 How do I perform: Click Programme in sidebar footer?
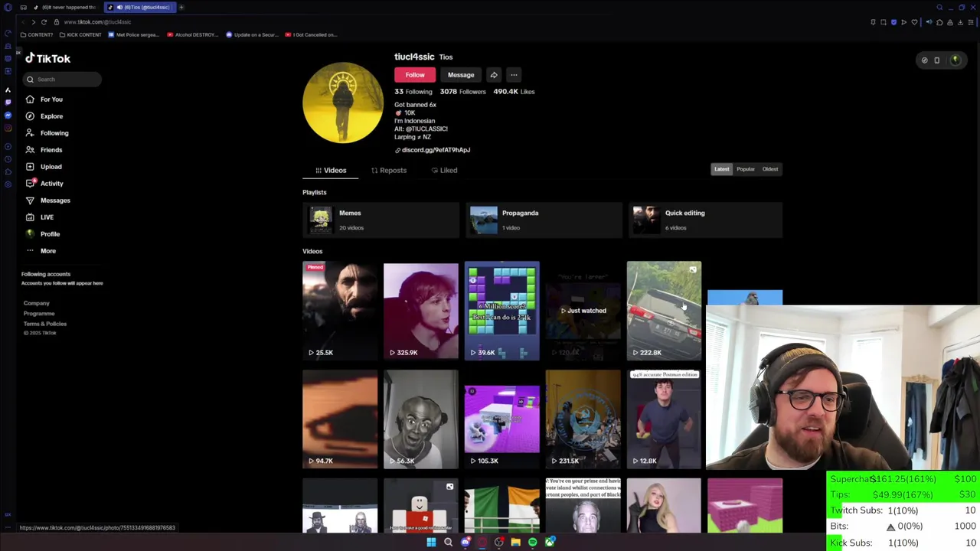pyautogui.click(x=39, y=314)
